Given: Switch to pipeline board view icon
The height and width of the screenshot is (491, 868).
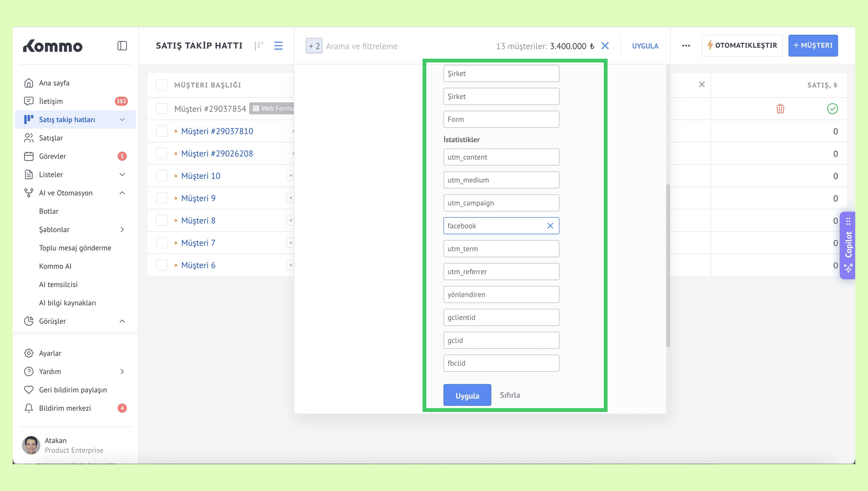Looking at the screenshot, I should [259, 46].
